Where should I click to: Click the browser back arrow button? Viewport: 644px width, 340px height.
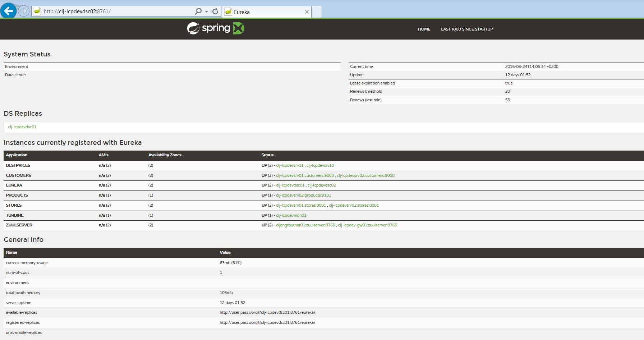click(8, 11)
